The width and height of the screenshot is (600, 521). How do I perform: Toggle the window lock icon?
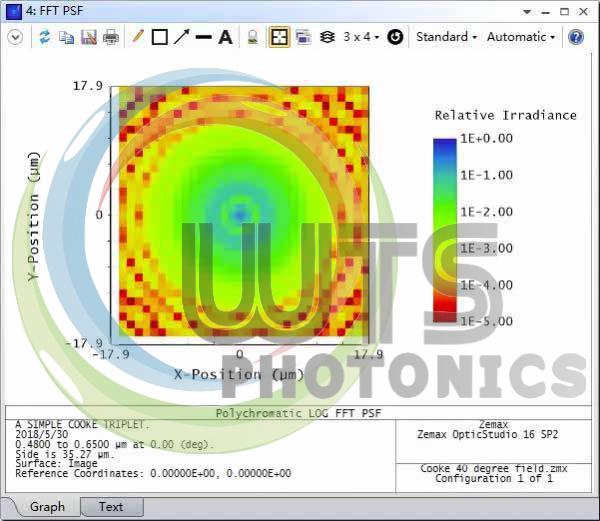click(x=253, y=37)
